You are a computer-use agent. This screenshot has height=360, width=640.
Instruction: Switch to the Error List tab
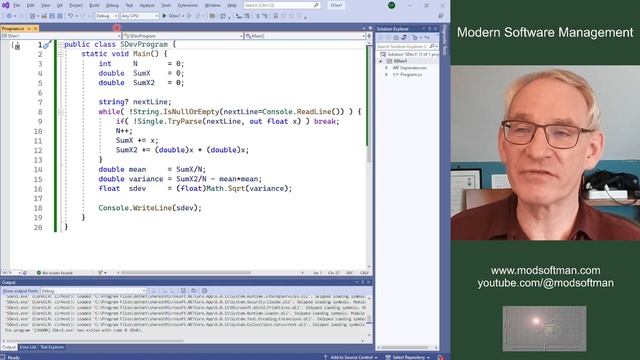click(28, 347)
